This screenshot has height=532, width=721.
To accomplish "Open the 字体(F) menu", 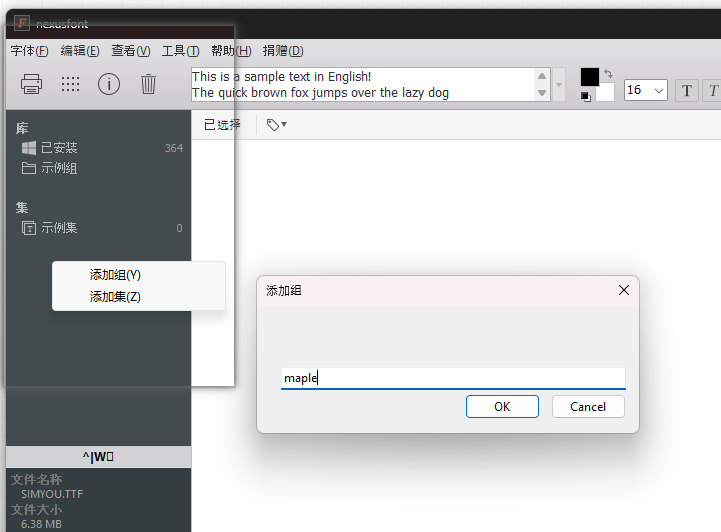I will pyautogui.click(x=29, y=51).
